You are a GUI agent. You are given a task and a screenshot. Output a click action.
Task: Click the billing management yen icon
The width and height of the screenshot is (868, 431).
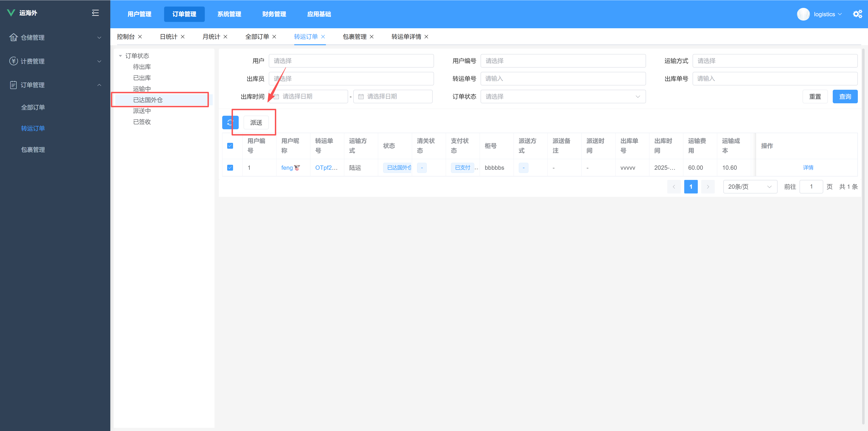tap(13, 61)
